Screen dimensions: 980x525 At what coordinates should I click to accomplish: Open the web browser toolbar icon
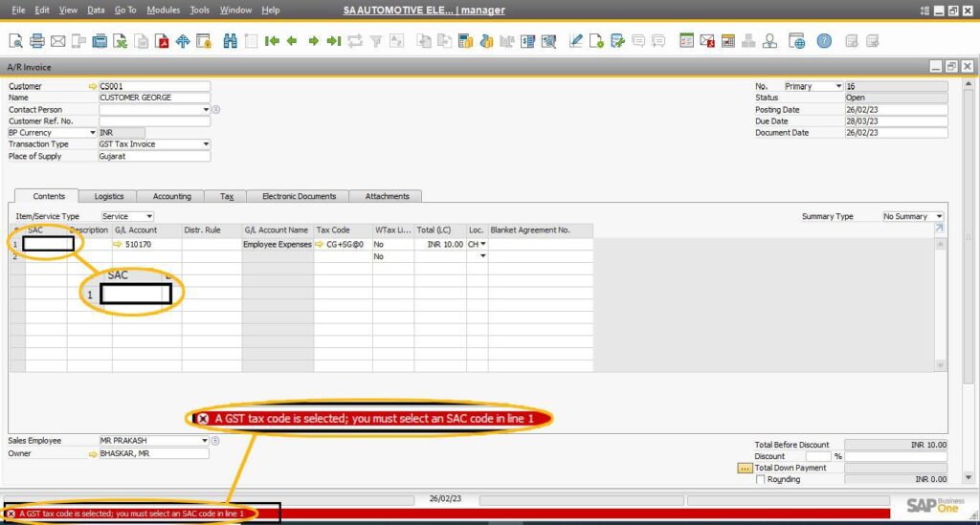[797, 41]
